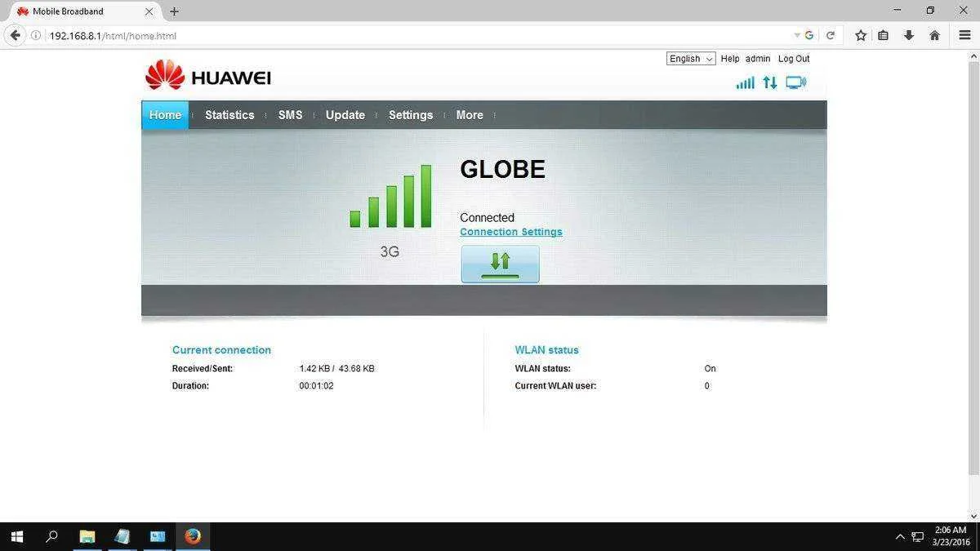This screenshot has width=980, height=551.
Task: Click the notepad app icon in taskbar
Action: coord(122,536)
